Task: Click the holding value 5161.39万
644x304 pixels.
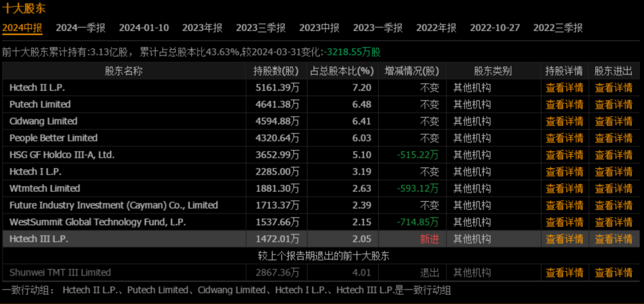Action: (x=277, y=88)
